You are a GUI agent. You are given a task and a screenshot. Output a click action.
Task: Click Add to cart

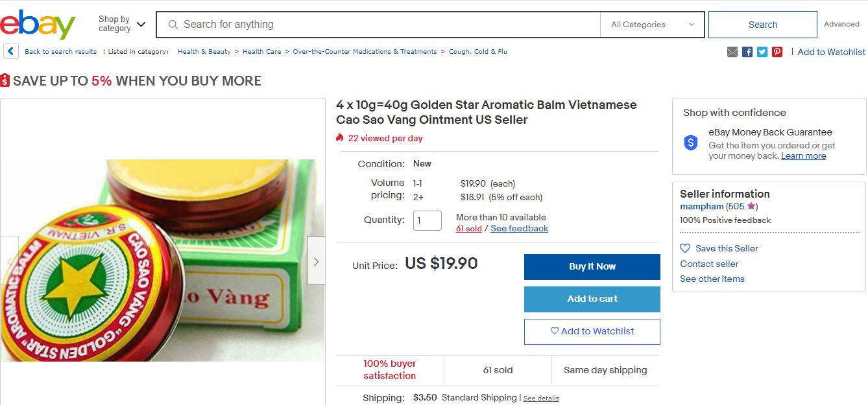[x=592, y=299]
